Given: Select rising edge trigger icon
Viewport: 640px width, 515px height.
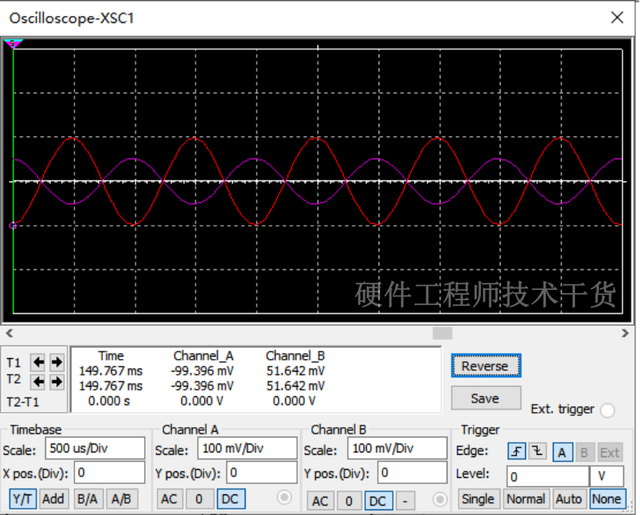Looking at the screenshot, I should click(517, 452).
